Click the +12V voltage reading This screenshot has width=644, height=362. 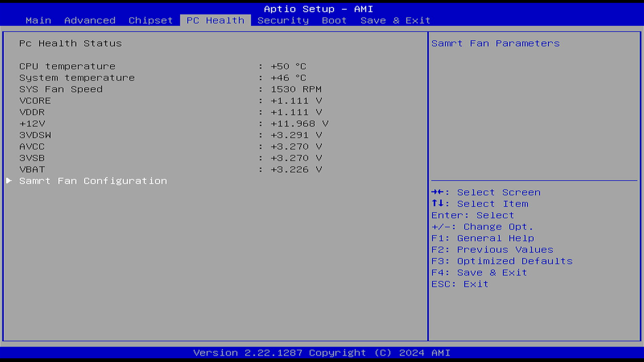[299, 124]
